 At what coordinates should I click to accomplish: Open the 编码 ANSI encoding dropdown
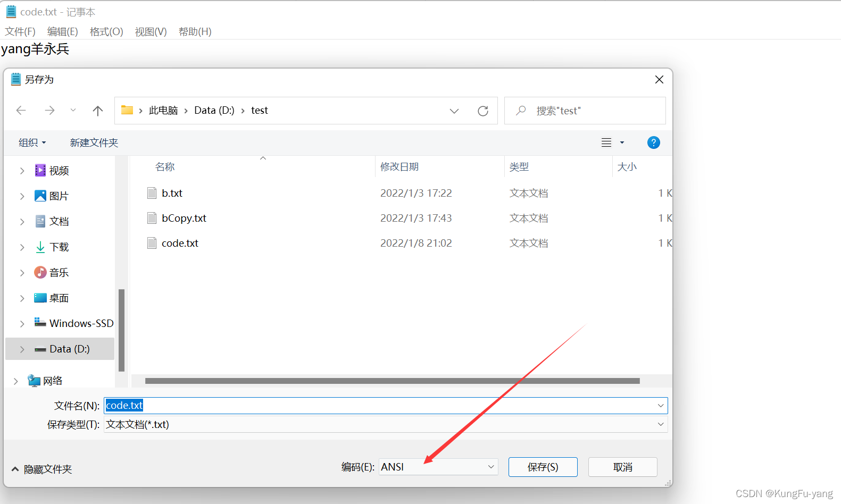pos(438,467)
